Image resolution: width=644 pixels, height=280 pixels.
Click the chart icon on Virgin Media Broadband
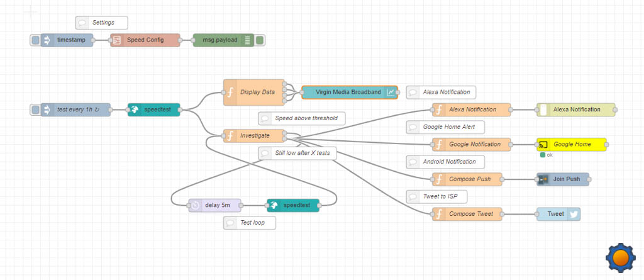point(391,92)
